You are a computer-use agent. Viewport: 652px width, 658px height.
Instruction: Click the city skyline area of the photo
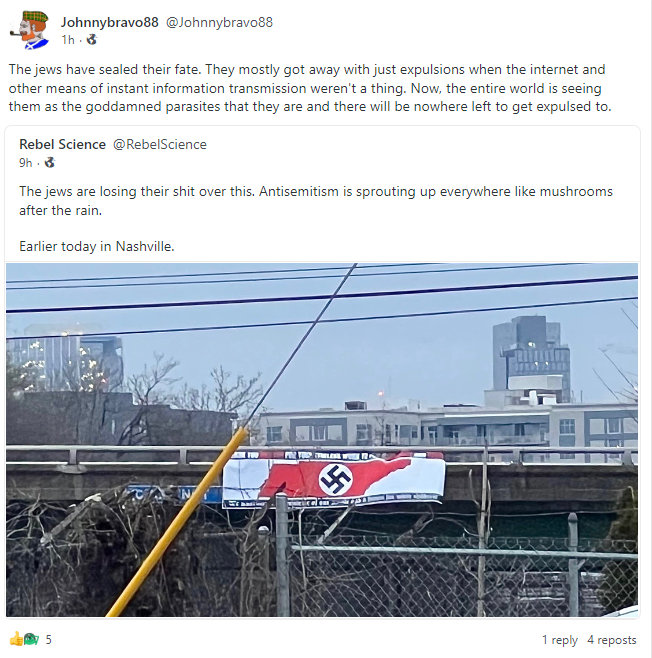(x=322, y=369)
